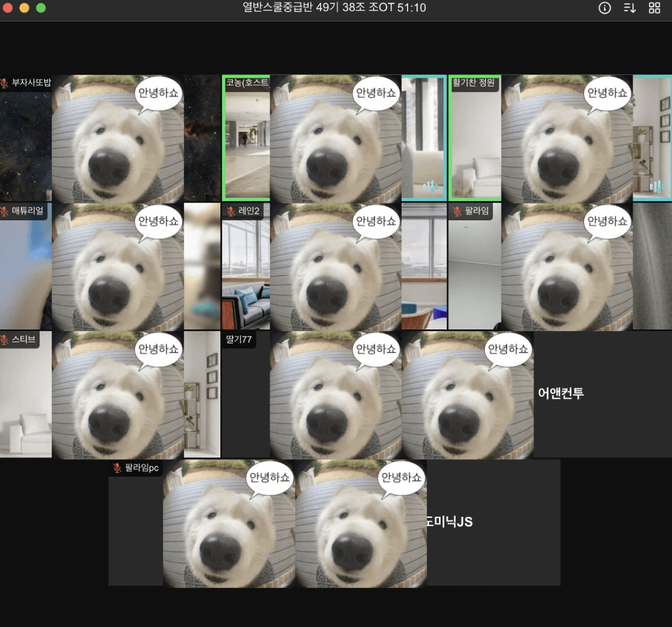This screenshot has height=627, width=672.
Task: Select the 코농(호스트) video tile
Action: (x=335, y=138)
